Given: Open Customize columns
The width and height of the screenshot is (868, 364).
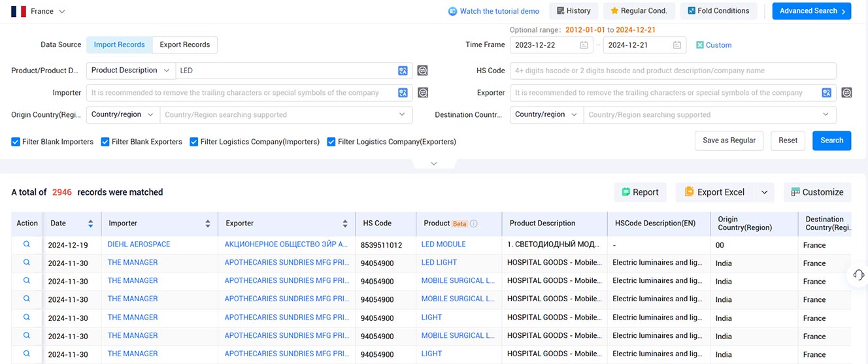Looking at the screenshot, I should pyautogui.click(x=817, y=192).
